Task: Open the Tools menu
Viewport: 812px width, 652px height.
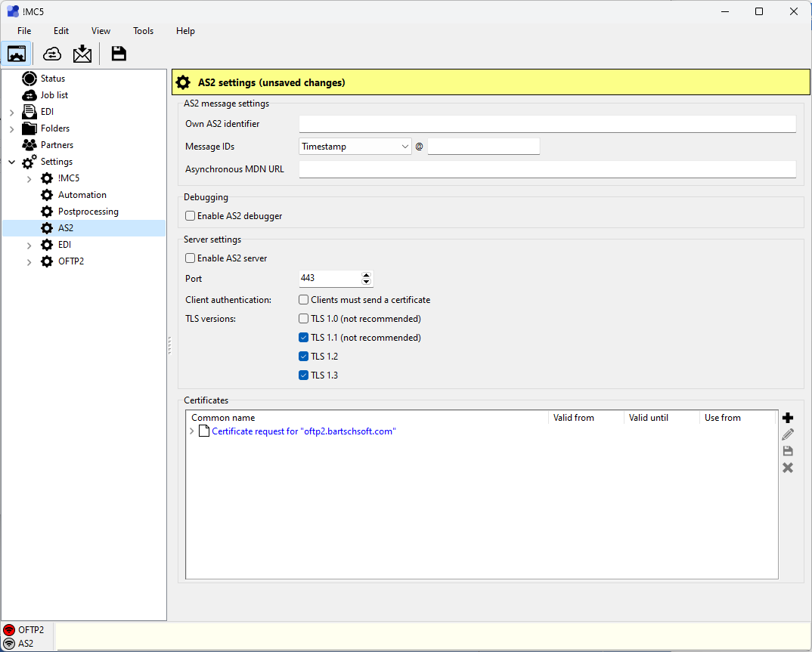Action: [144, 30]
